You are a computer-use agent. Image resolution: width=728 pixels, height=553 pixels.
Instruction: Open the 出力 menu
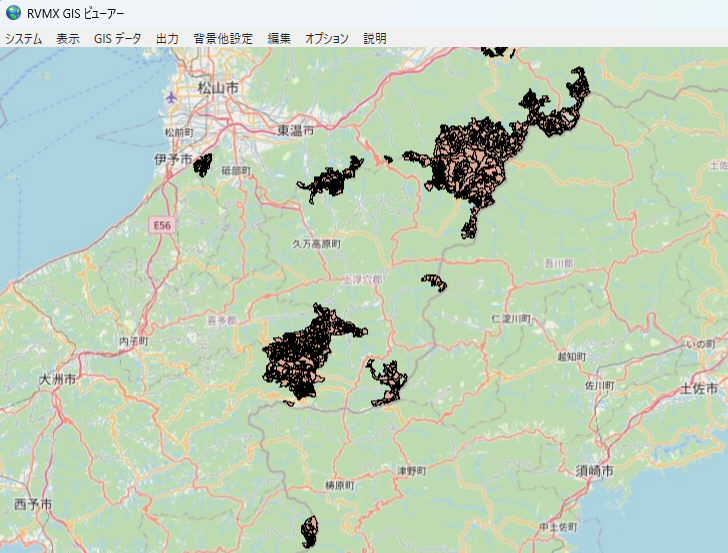pos(167,38)
